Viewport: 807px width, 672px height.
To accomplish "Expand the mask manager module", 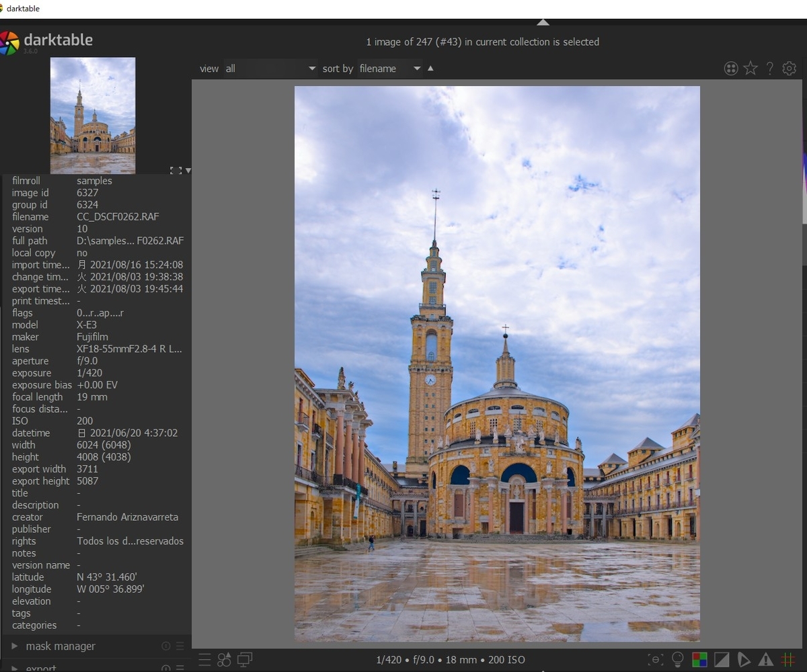I will pos(61,646).
